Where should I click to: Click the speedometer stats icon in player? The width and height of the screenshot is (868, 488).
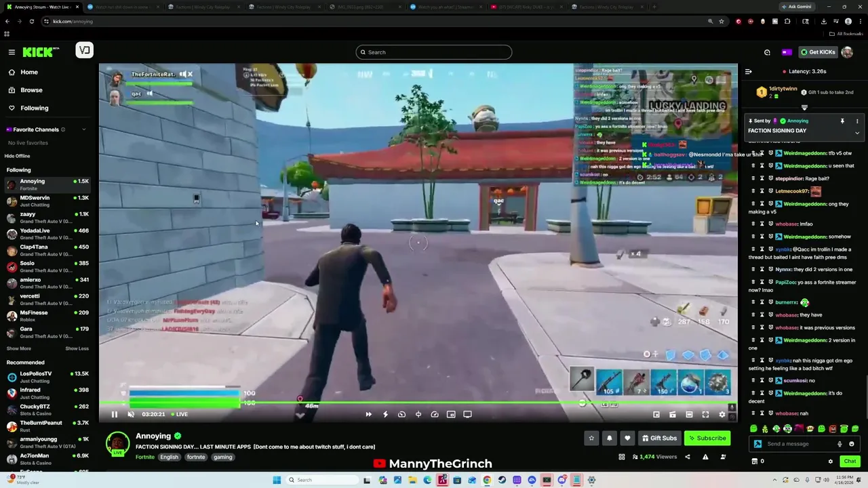coord(435,414)
